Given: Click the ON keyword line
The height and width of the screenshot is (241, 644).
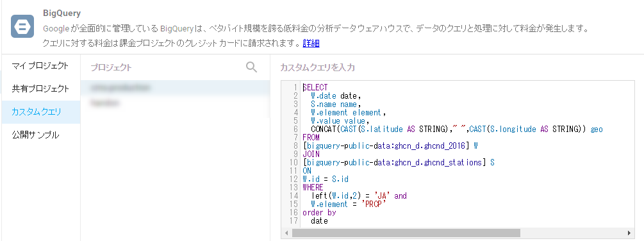Looking at the screenshot, I should 307,170.
